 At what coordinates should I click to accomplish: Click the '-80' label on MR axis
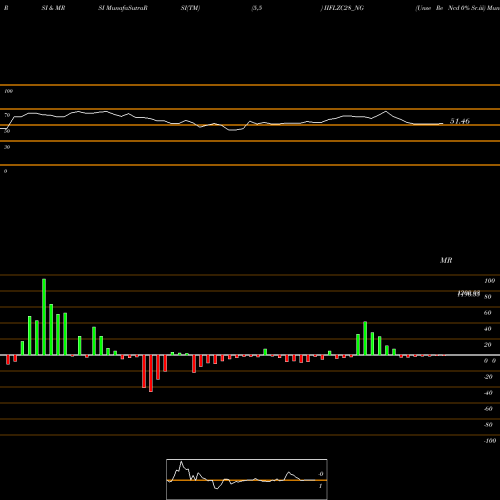[488, 425]
